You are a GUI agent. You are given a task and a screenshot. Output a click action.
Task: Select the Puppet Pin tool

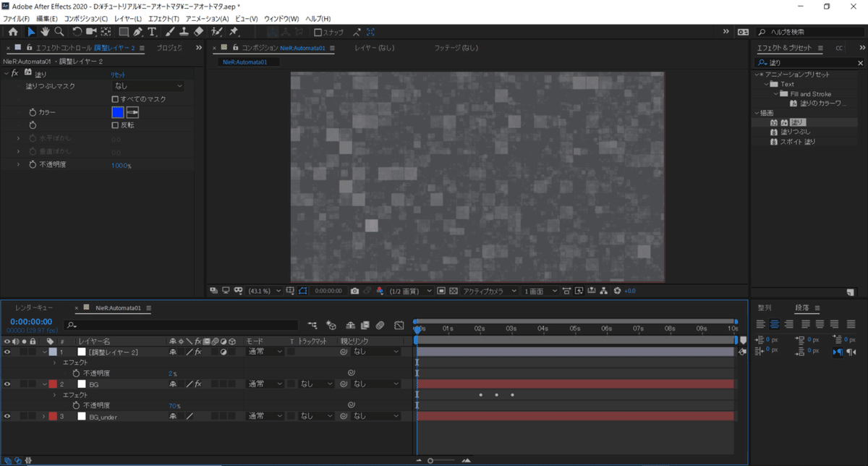point(234,32)
